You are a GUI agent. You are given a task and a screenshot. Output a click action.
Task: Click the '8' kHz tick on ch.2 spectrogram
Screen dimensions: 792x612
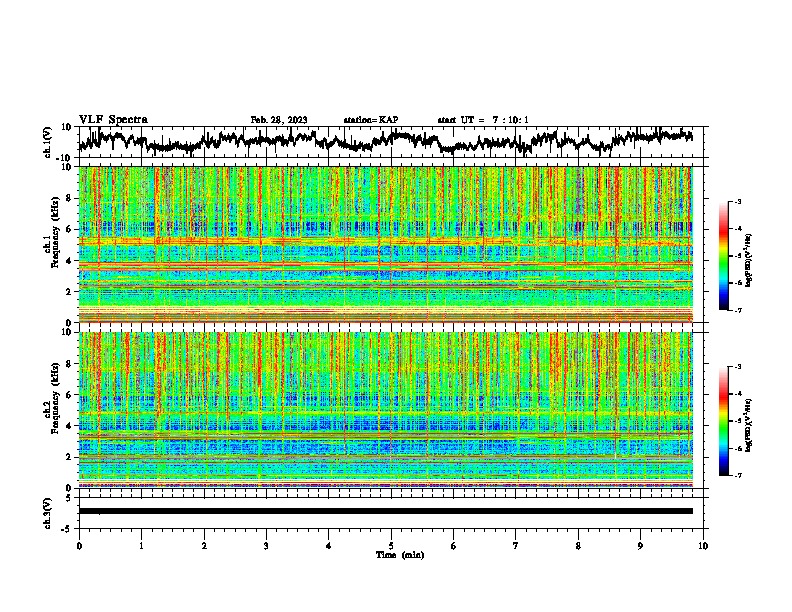coord(69,364)
